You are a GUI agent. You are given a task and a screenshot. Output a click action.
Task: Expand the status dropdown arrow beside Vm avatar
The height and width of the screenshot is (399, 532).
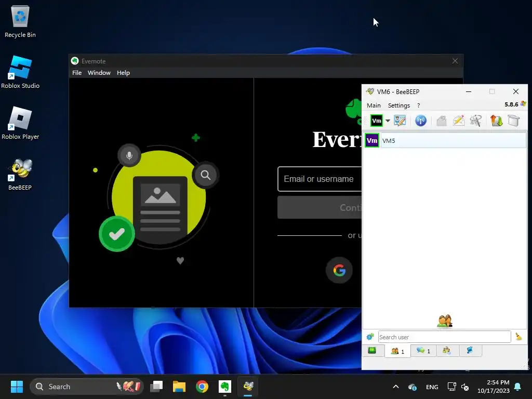tap(388, 121)
